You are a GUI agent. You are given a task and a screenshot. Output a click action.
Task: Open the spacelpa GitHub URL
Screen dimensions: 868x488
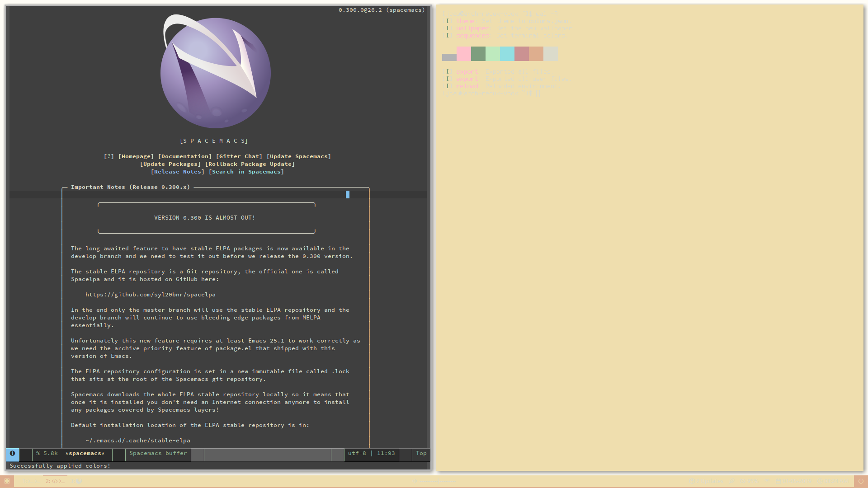pyautogui.click(x=150, y=295)
